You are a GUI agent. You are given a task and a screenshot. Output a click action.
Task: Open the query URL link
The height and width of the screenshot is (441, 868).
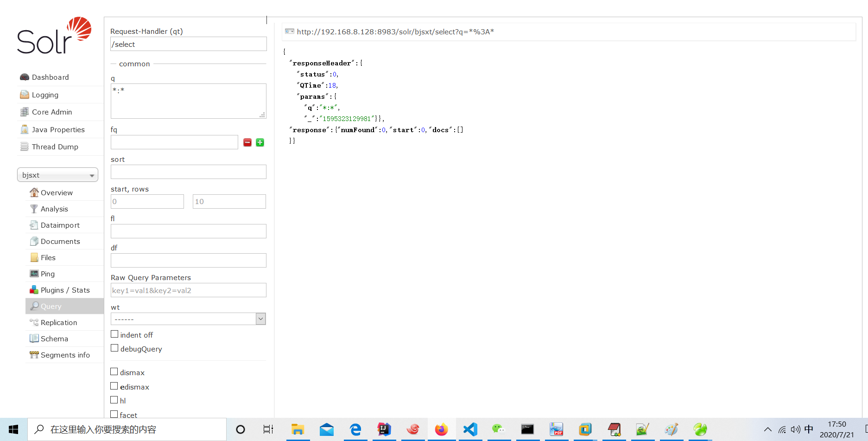[395, 32]
